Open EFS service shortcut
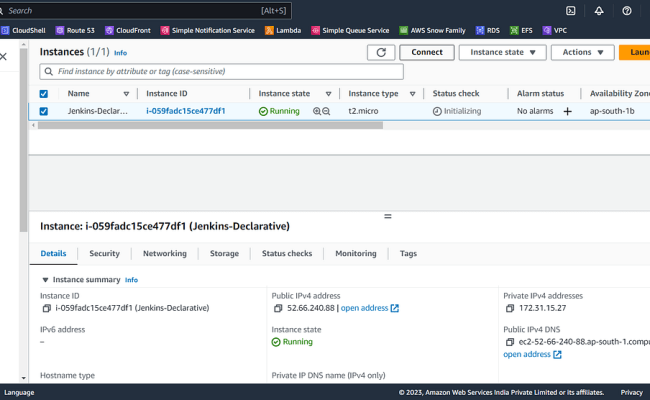Image resolution: width=650 pixels, height=400 pixels. coord(521,30)
